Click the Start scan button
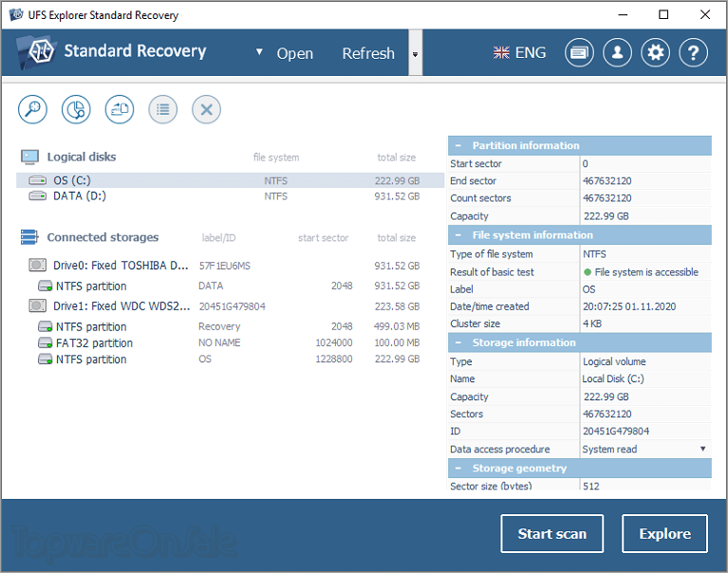This screenshot has height=573, width=728. point(552,533)
